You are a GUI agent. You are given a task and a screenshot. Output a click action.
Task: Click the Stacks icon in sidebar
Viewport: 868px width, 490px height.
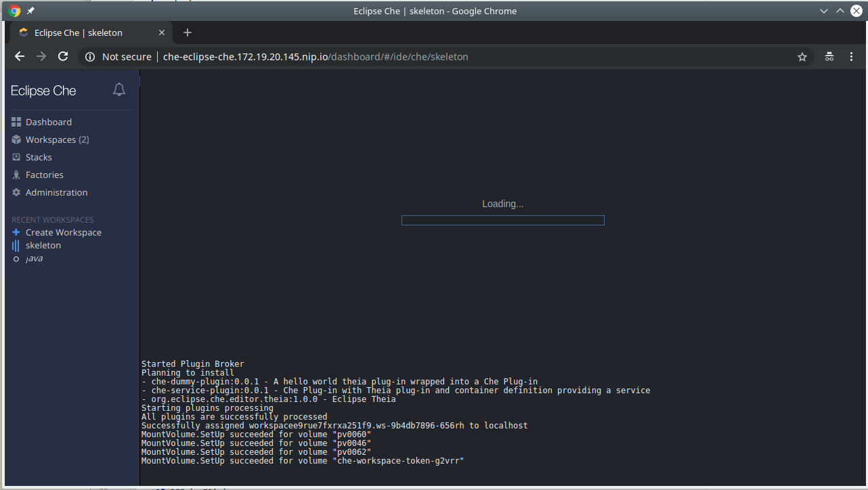16,157
